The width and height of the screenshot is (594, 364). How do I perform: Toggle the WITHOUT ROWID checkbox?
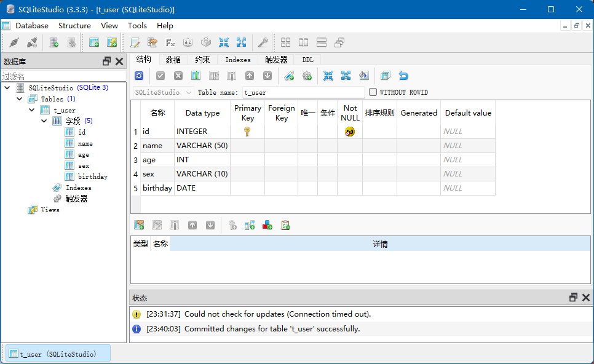373,92
